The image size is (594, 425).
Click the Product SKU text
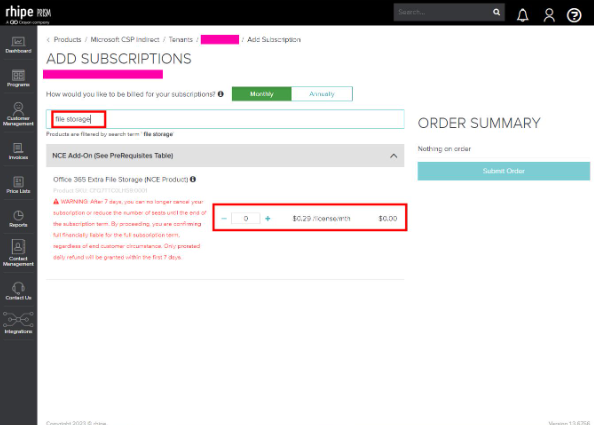tap(100, 191)
